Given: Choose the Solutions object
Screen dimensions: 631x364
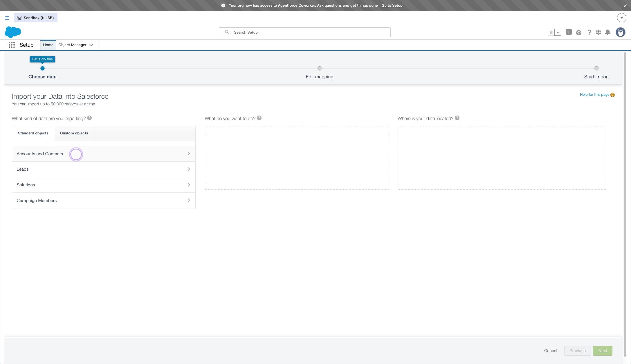Looking at the screenshot, I should pyautogui.click(x=104, y=185).
